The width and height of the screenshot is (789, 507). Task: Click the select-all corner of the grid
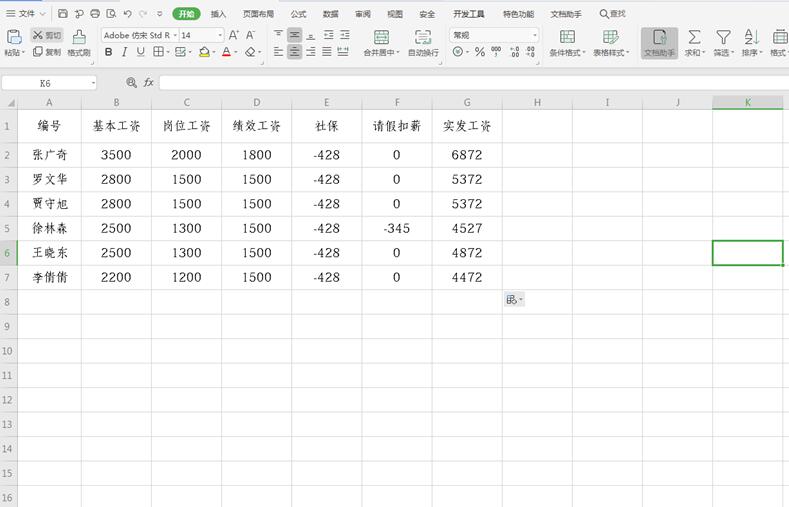[9, 103]
